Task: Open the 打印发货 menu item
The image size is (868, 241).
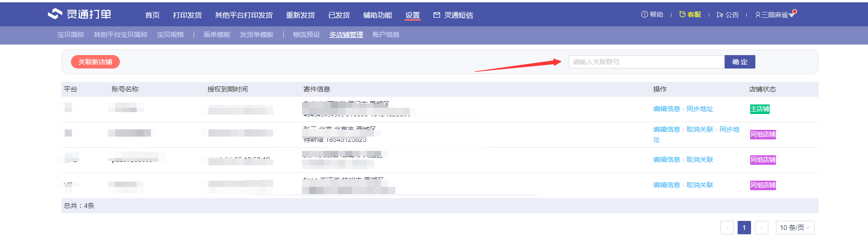Action: (x=187, y=15)
